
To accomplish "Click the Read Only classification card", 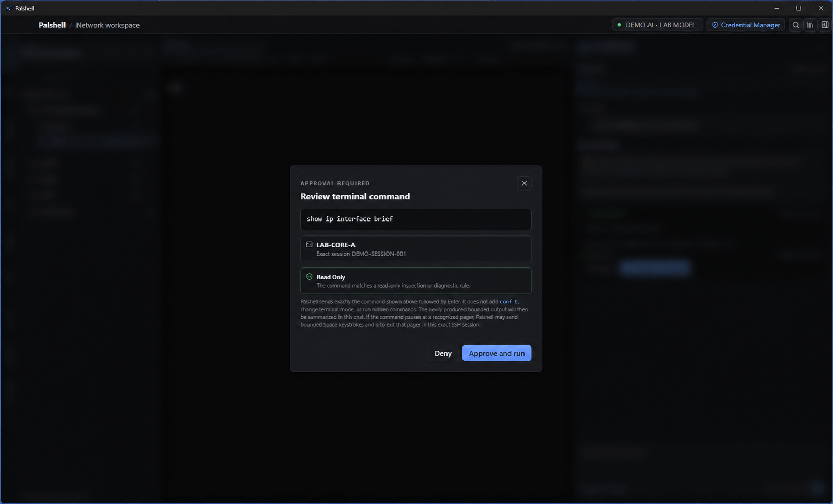I will point(415,280).
